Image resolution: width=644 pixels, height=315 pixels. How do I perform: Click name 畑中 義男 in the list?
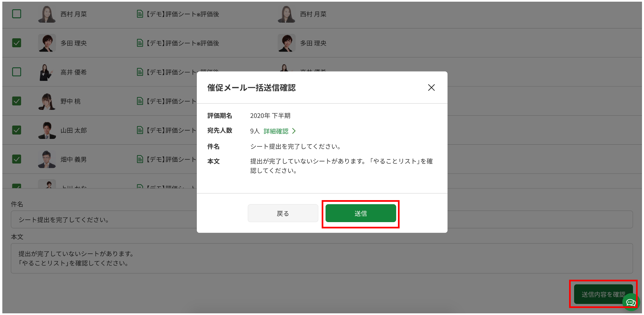click(x=74, y=159)
